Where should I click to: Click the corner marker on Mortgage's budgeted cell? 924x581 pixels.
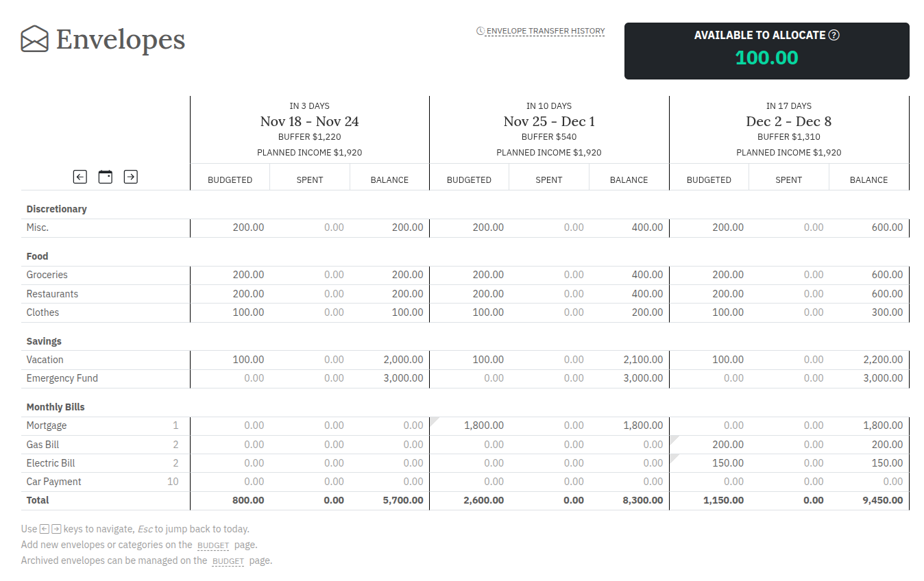coord(435,420)
